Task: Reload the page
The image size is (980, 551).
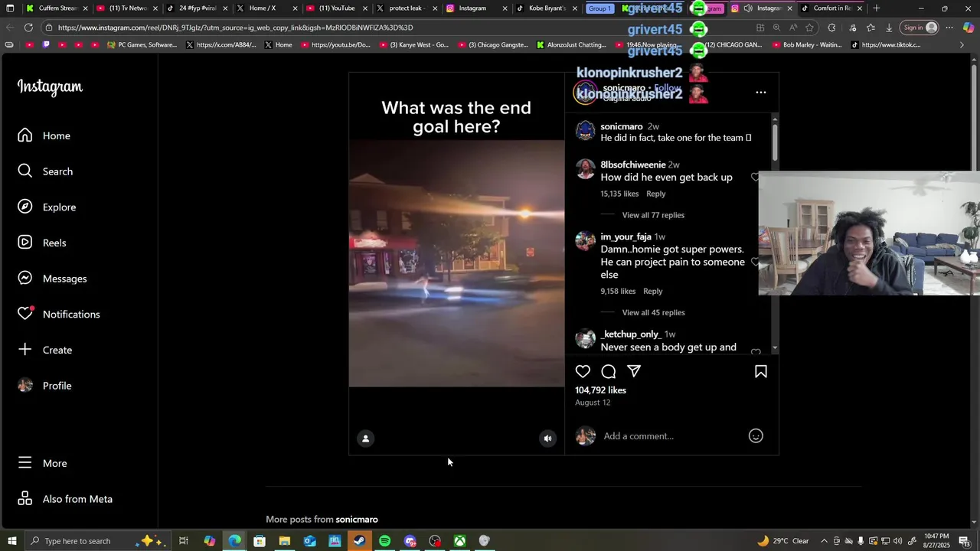Action: point(28,28)
